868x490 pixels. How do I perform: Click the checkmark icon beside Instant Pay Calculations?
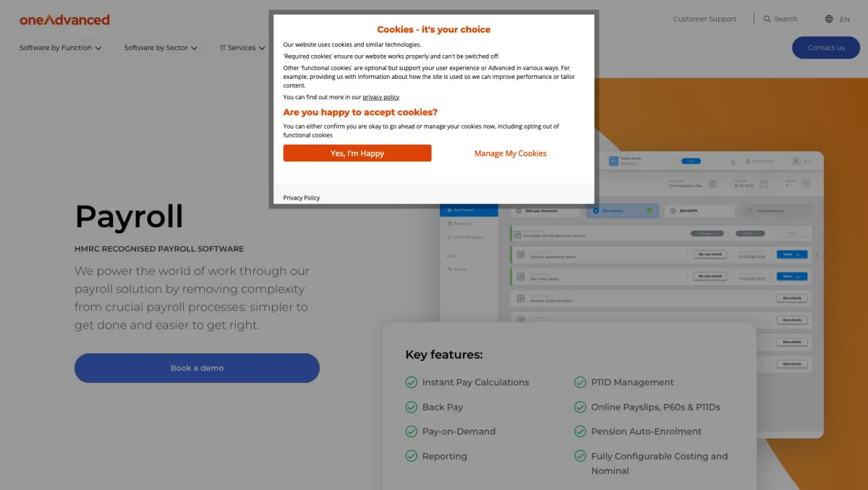click(x=411, y=382)
